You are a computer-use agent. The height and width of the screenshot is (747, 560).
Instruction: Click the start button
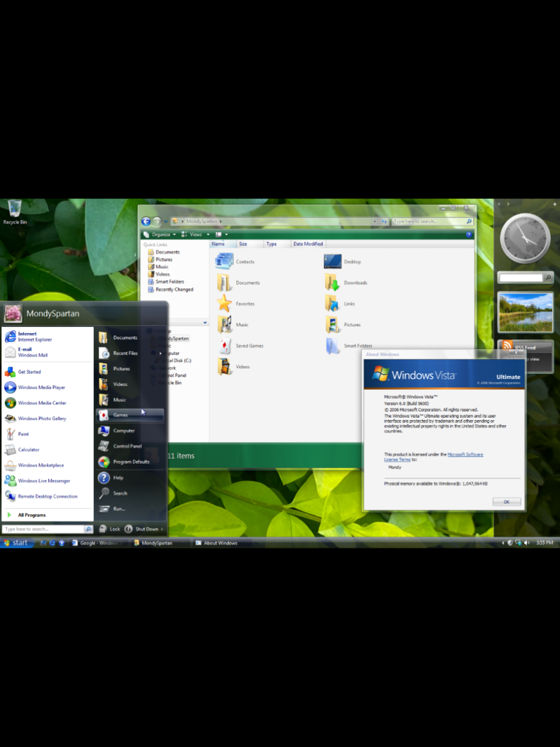click(x=16, y=543)
